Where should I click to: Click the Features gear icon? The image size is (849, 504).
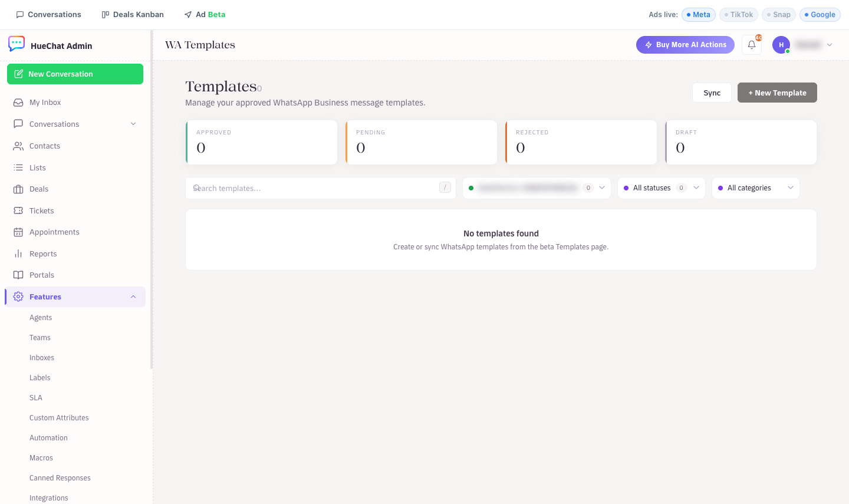tap(18, 297)
